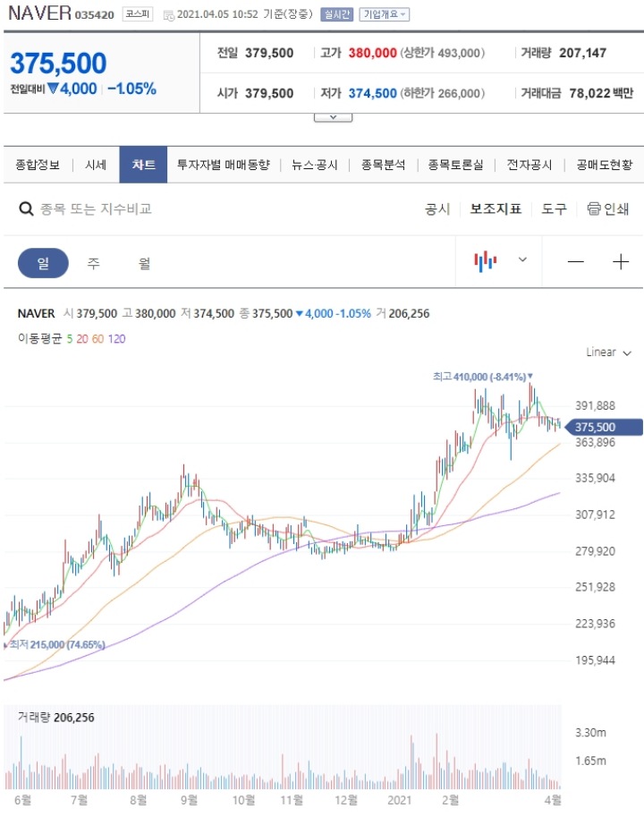Open 투자자별 매매동향 tab
Screen dimensions: 644x825
point(223,165)
